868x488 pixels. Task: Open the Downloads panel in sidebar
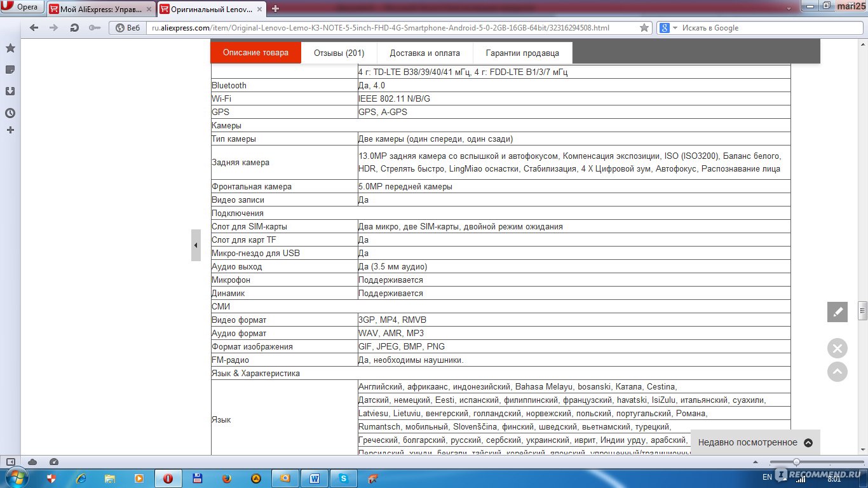coord(10,91)
